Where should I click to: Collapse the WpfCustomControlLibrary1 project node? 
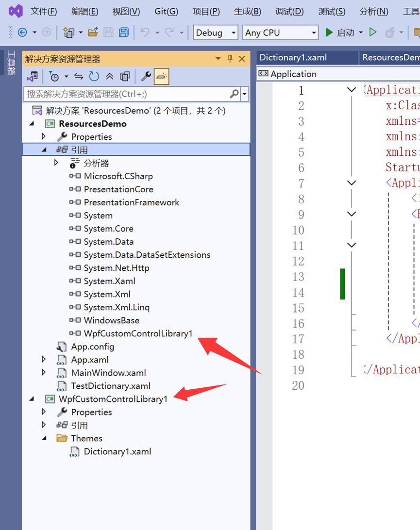[32, 399]
